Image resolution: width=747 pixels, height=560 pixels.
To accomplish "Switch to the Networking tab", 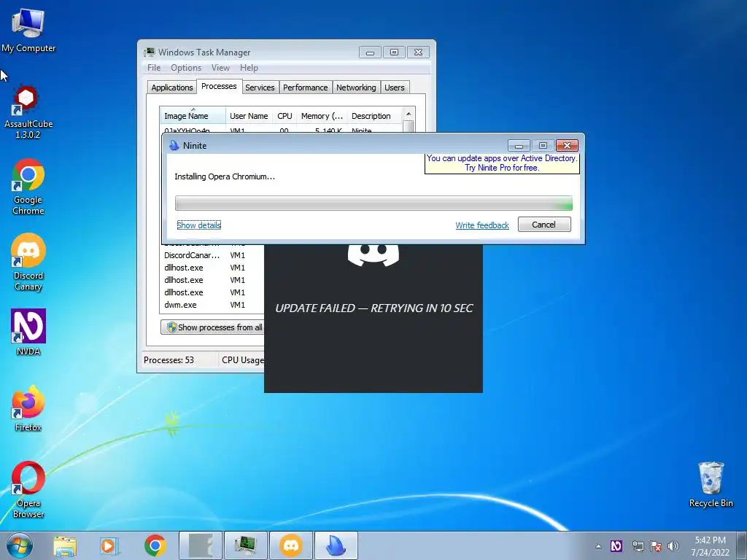I will click(x=356, y=87).
